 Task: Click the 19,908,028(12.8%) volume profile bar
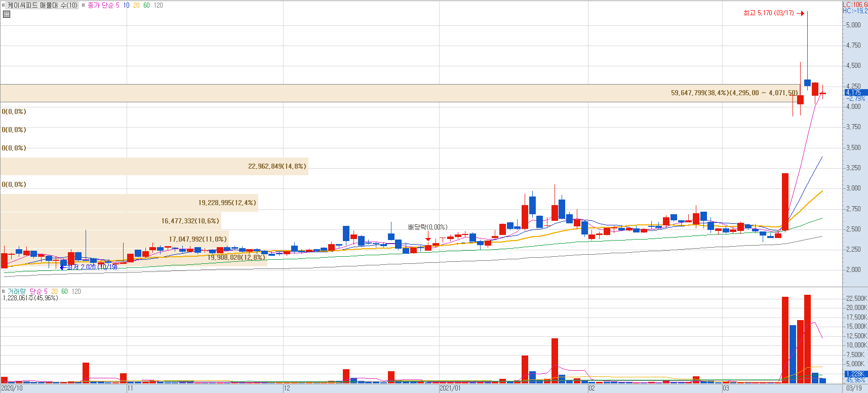134,257
